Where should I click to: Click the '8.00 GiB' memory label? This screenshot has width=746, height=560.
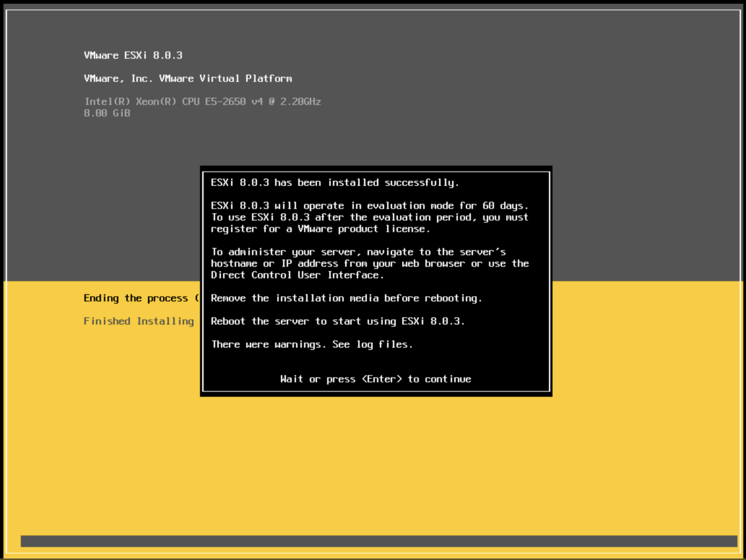coord(107,113)
